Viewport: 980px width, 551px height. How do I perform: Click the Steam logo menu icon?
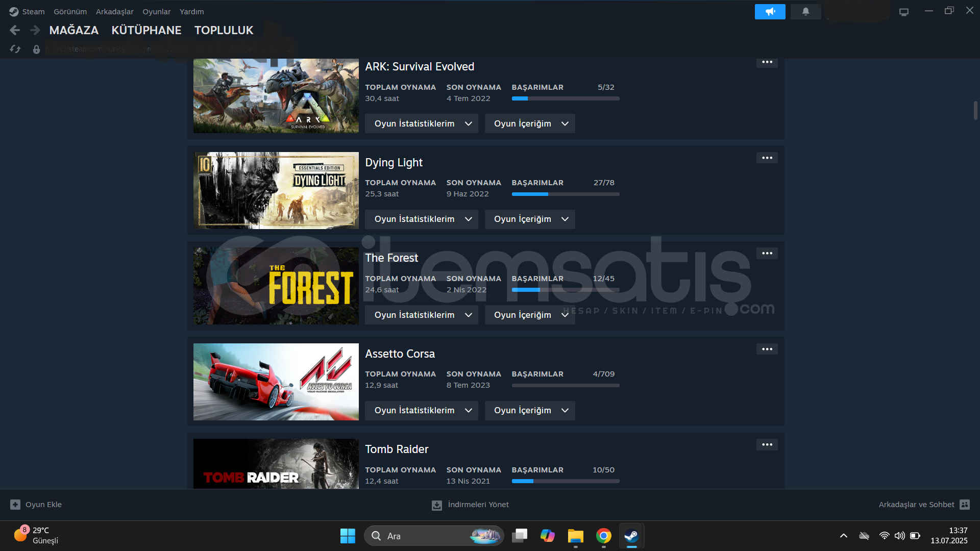click(14, 11)
